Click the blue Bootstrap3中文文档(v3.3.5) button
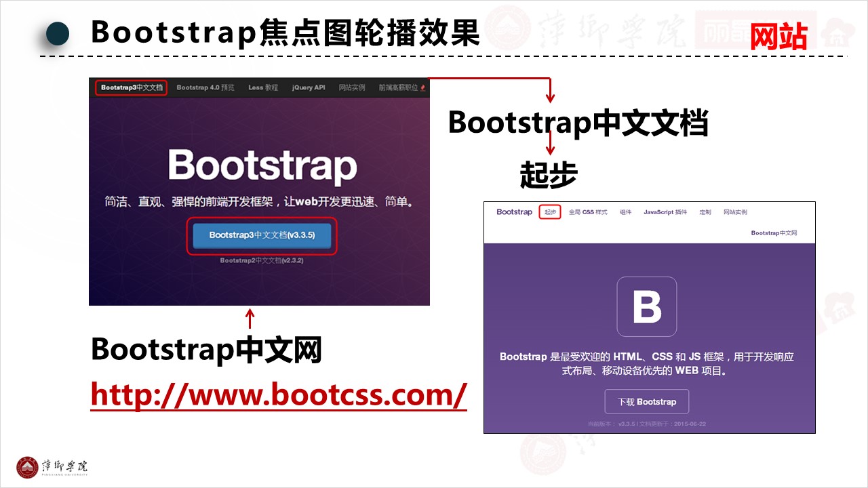The height and width of the screenshot is (488, 868). (x=262, y=235)
